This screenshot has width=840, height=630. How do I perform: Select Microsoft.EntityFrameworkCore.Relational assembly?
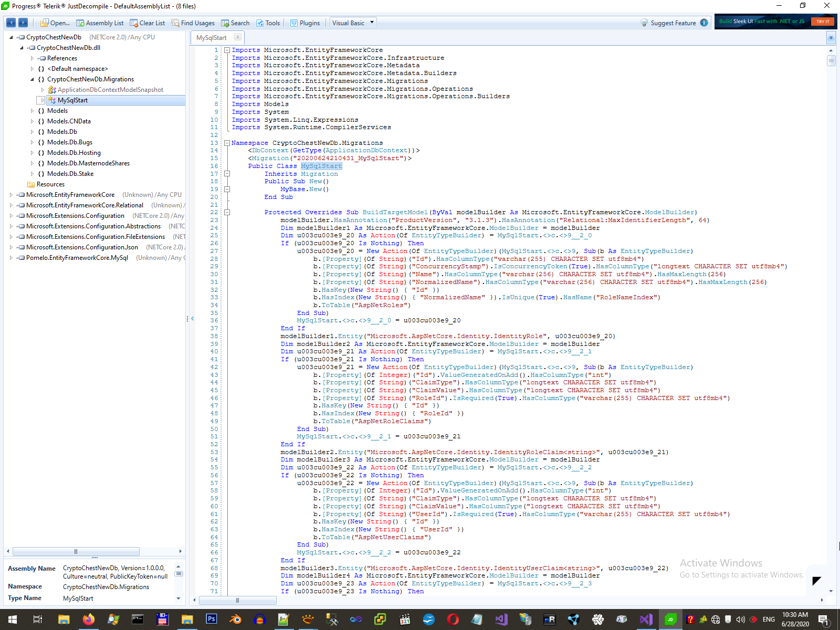85,205
